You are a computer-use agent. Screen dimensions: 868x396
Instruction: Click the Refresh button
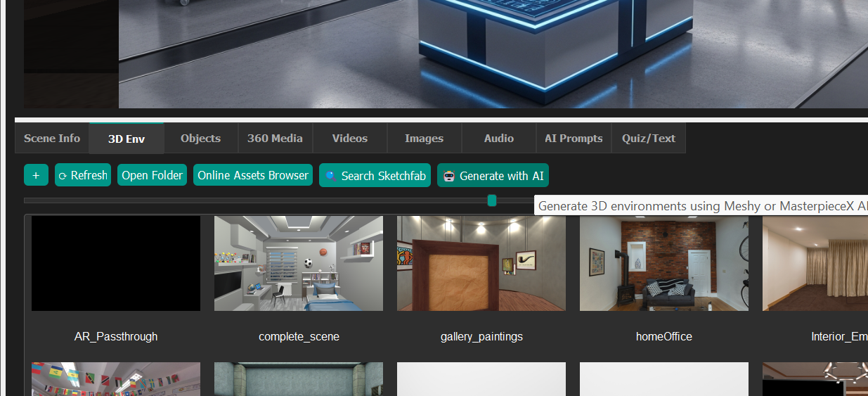point(83,175)
